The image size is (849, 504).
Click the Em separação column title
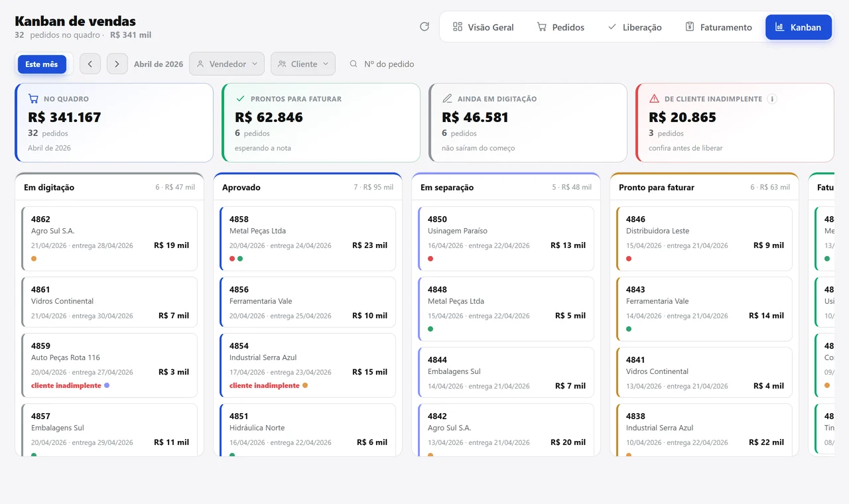[447, 188]
